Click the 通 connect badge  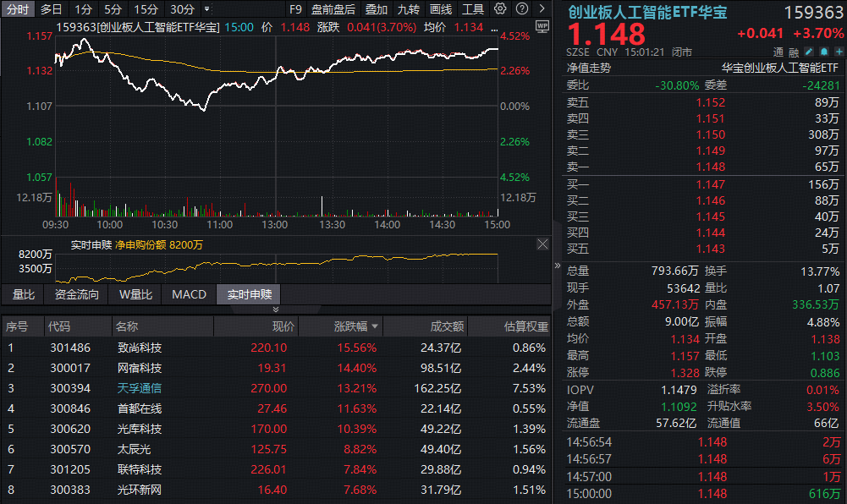coord(775,52)
